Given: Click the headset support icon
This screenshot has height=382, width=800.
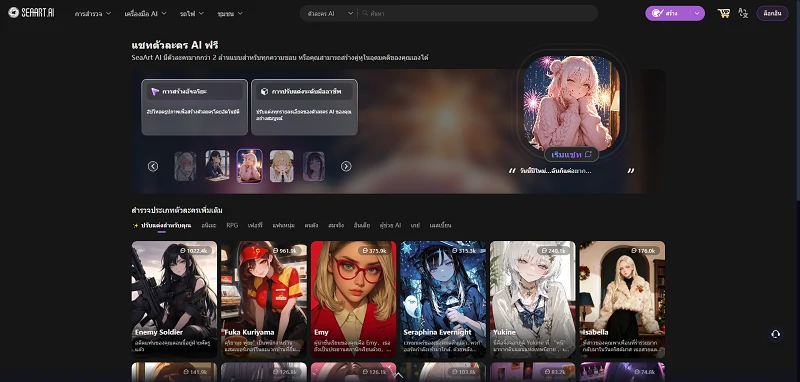Looking at the screenshot, I should (776, 334).
